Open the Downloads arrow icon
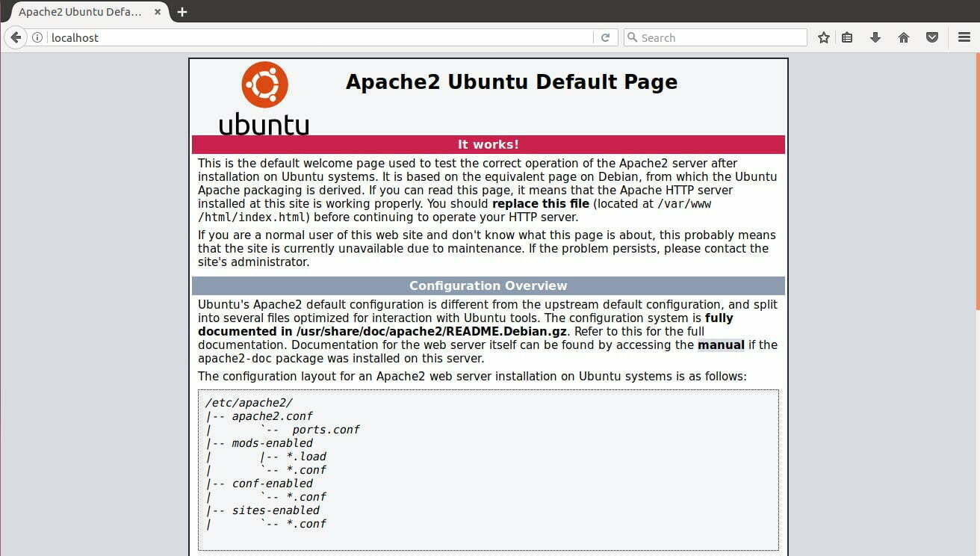 click(875, 37)
